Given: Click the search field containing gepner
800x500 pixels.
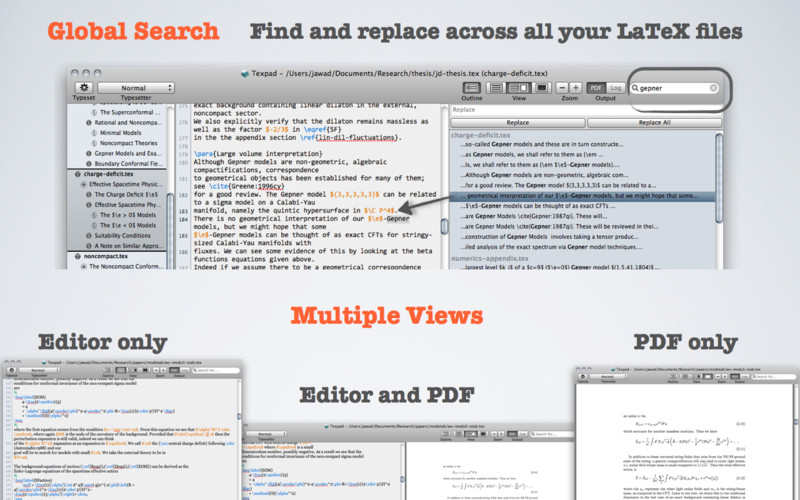Looking at the screenshot, I should (675, 88).
